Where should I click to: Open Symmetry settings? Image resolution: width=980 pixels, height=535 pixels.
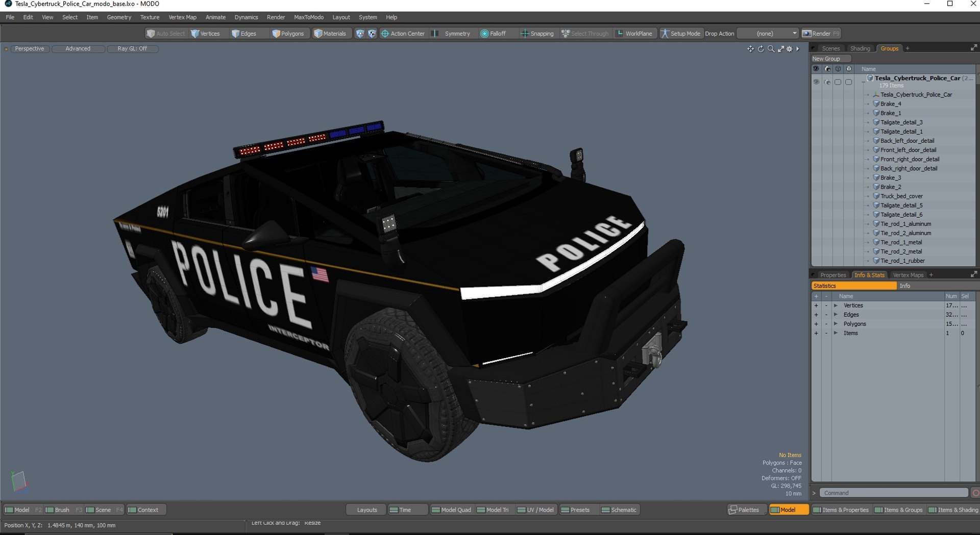(451, 34)
